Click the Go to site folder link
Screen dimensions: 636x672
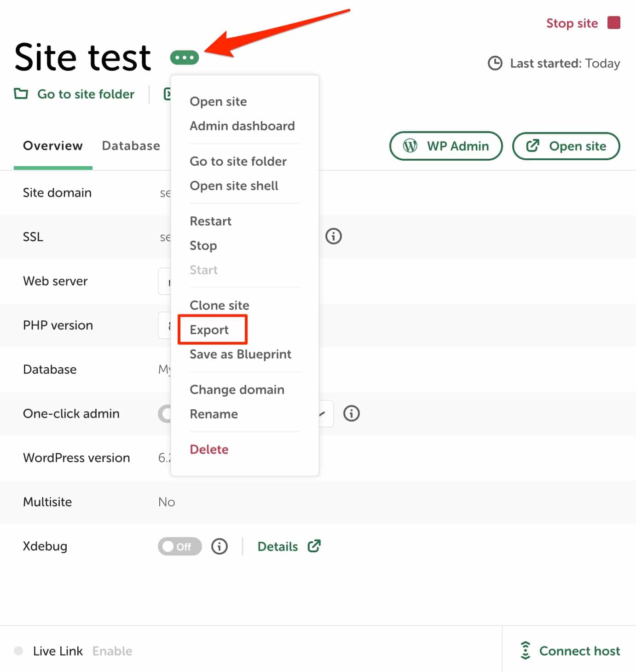(x=86, y=94)
